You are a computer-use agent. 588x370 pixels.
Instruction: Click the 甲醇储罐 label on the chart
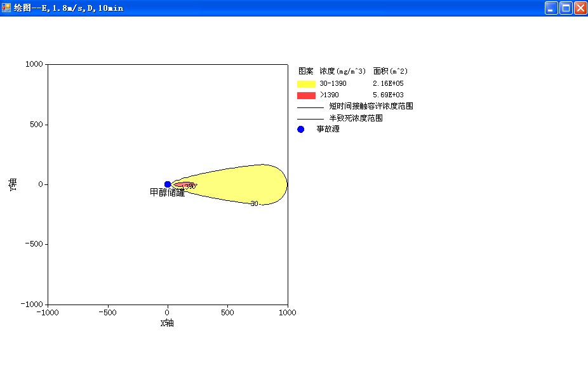167,193
